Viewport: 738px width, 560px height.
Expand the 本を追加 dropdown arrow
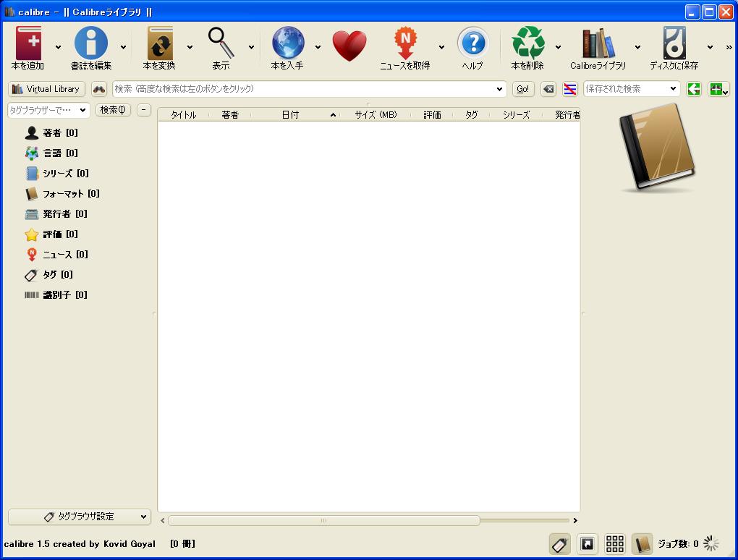point(58,48)
